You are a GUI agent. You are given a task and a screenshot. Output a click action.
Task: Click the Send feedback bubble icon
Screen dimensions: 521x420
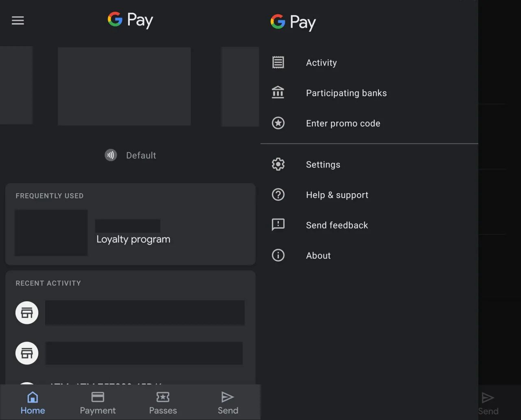(x=278, y=224)
